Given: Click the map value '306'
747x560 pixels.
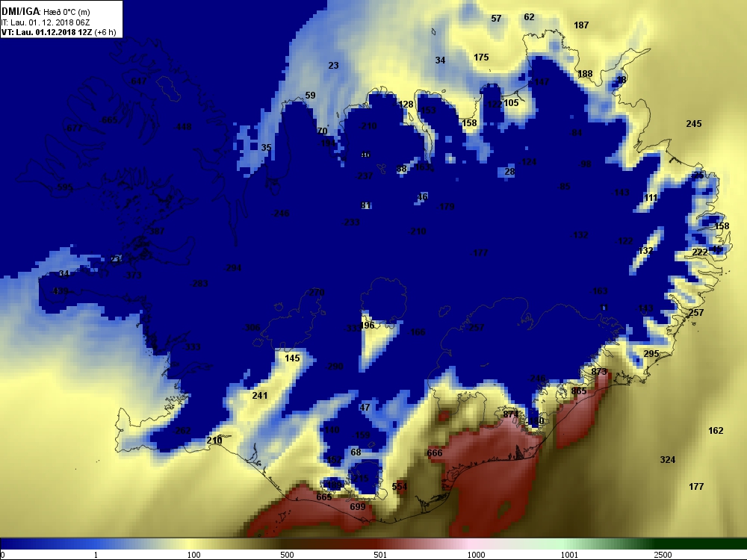Looking at the screenshot, I should (x=252, y=327).
